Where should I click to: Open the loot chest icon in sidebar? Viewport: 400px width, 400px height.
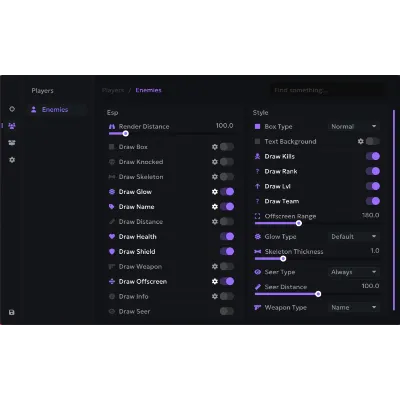pyautogui.click(x=12, y=143)
